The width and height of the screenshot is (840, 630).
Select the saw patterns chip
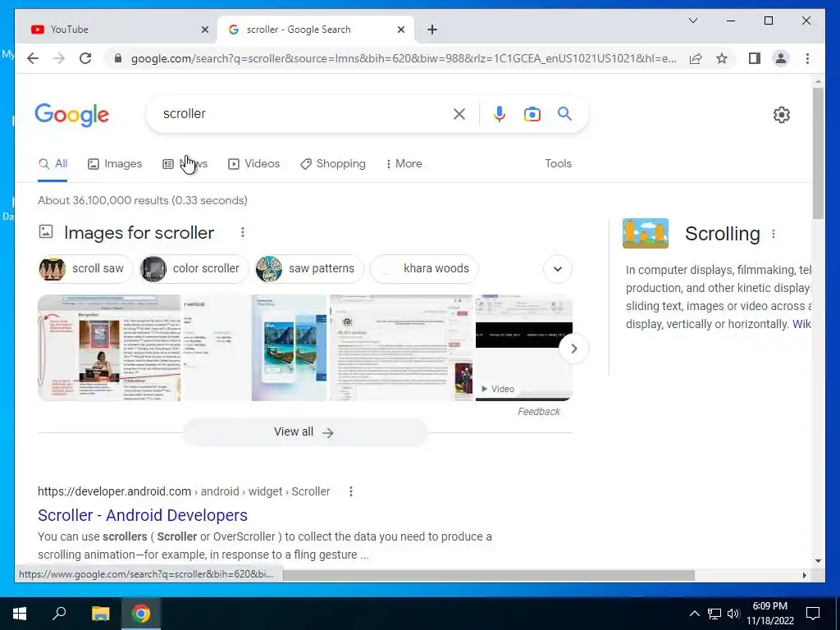309,269
